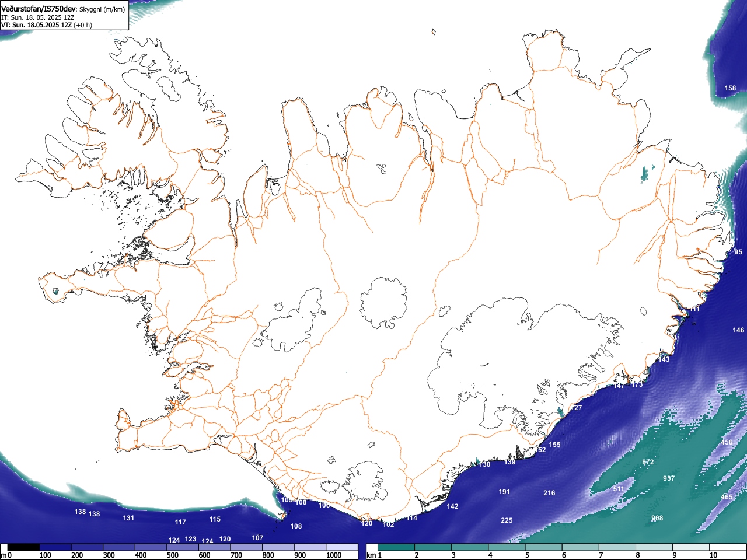The width and height of the screenshot is (747, 560).
Task: Click the 511 visibility value
Action: 619,489
